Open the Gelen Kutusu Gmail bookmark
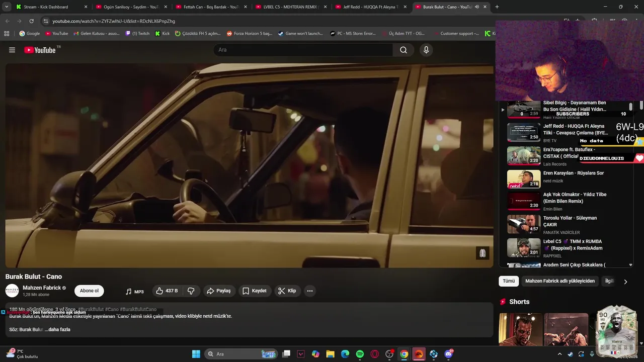 click(x=96, y=34)
